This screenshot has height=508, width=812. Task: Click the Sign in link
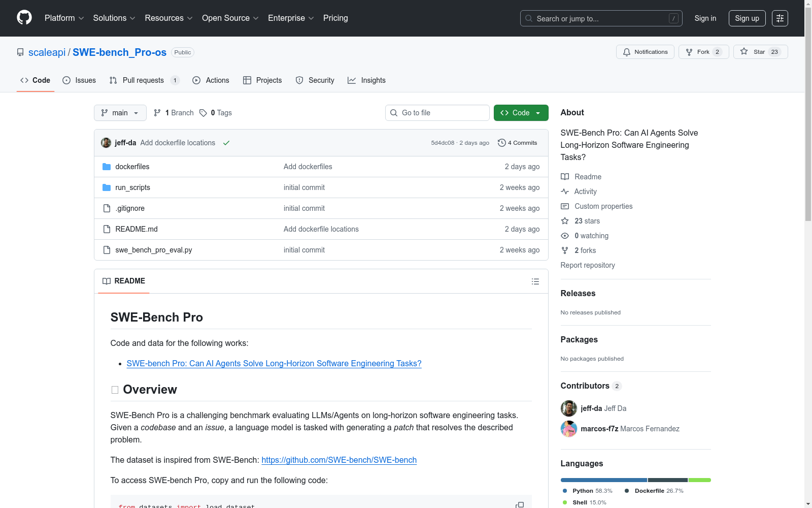tap(705, 18)
